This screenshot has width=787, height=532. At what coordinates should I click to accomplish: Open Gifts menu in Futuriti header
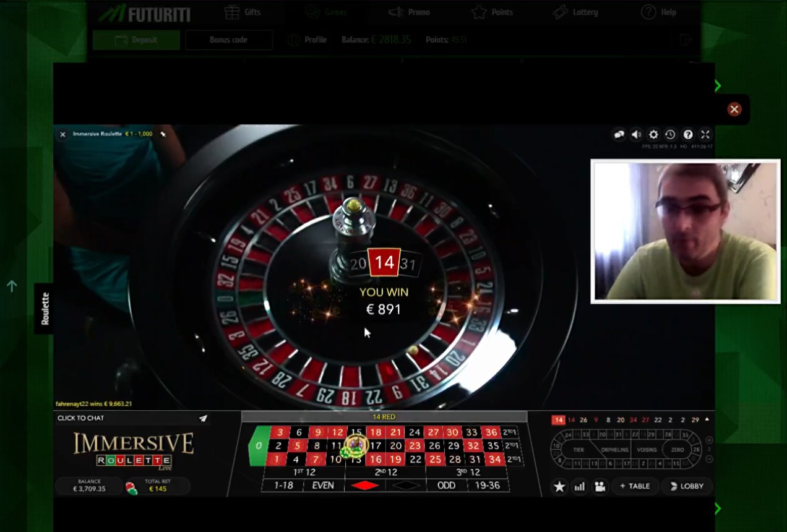(x=242, y=12)
